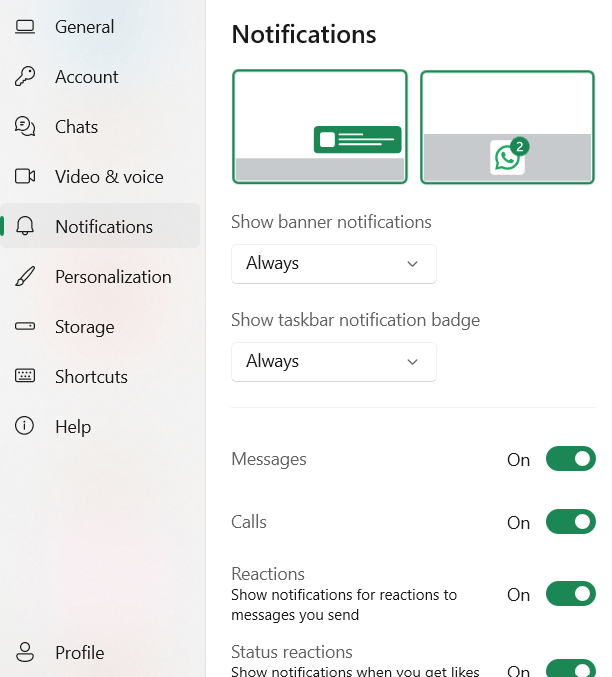The image size is (612, 677).
Task: Click the Video & voice camera icon
Action: click(x=25, y=177)
